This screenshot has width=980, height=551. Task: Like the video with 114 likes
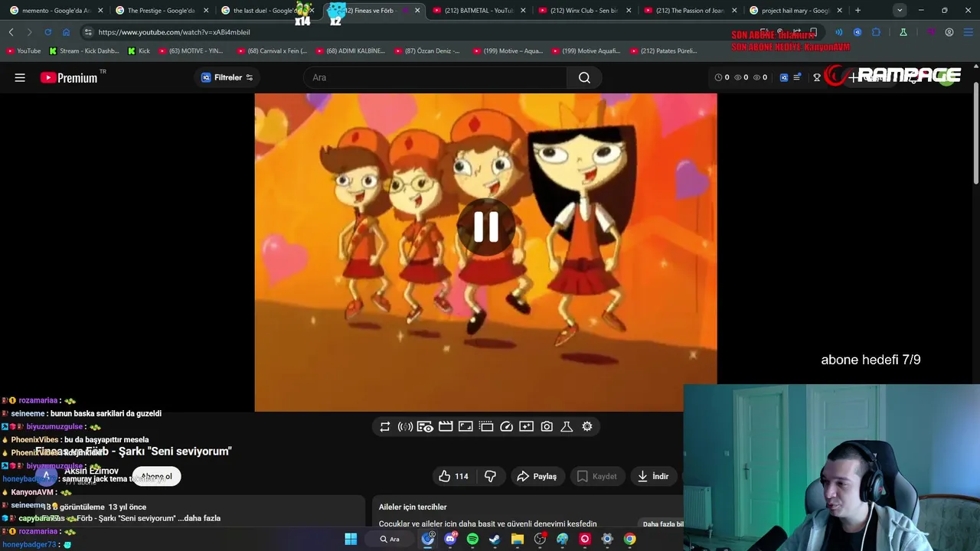point(453,476)
